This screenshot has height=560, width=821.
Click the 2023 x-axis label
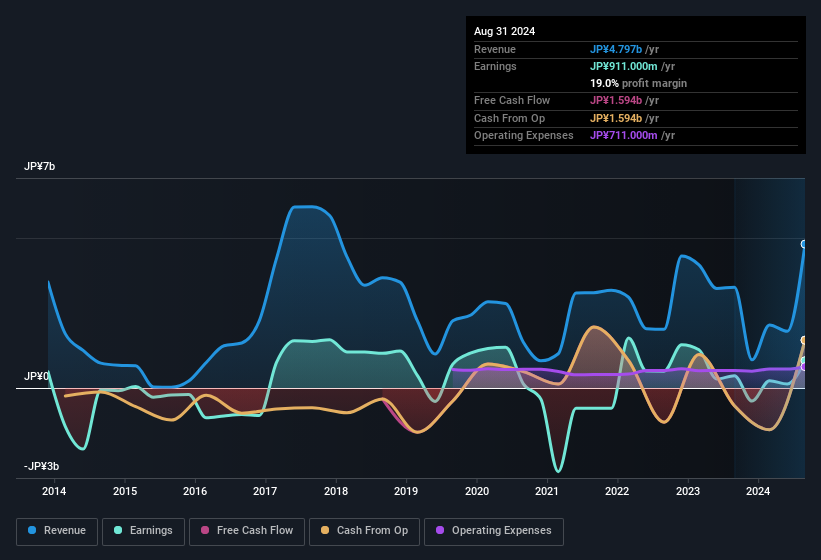coord(687,491)
